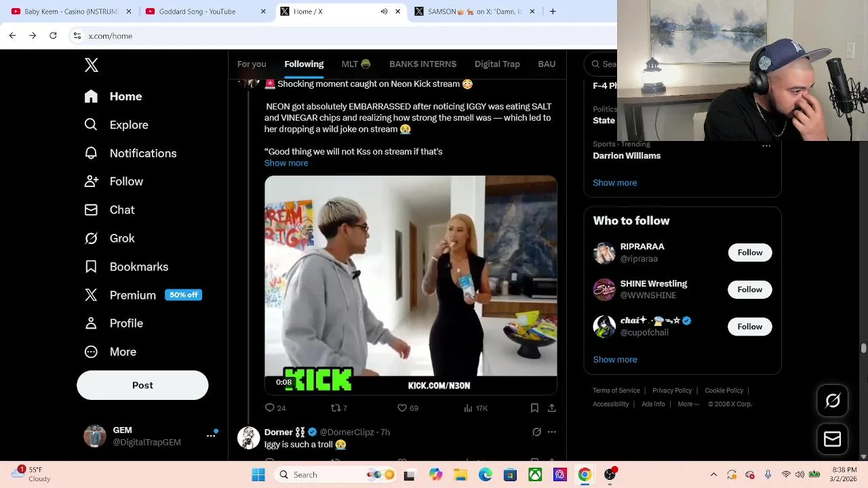Screen dimensions: 868x488
Task: Click the X logo in the sidebar
Action: (92, 65)
